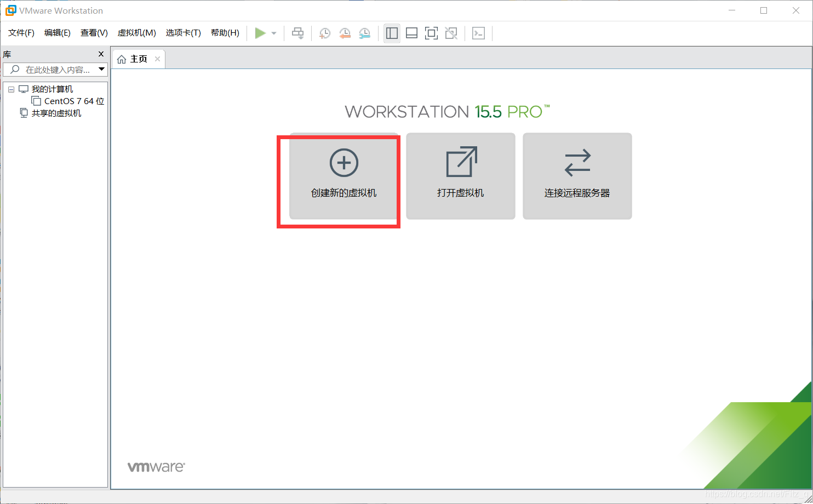Close the 主页 tab

pyautogui.click(x=157, y=59)
